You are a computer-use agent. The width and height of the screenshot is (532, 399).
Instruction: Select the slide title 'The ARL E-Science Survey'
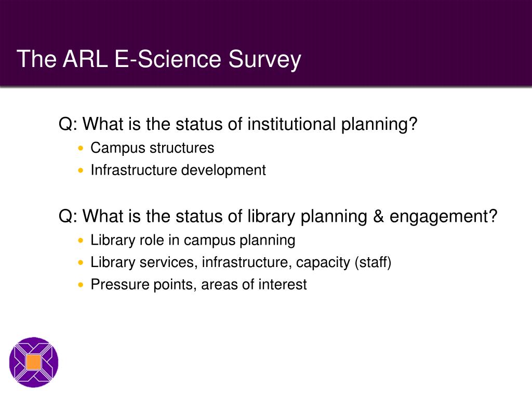pyautogui.click(x=159, y=59)
